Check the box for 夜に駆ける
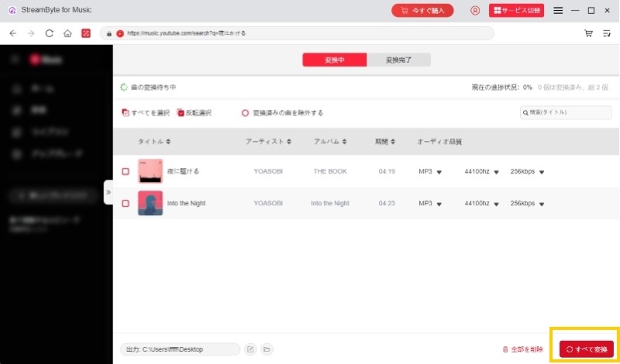This screenshot has width=620, height=364. click(126, 171)
